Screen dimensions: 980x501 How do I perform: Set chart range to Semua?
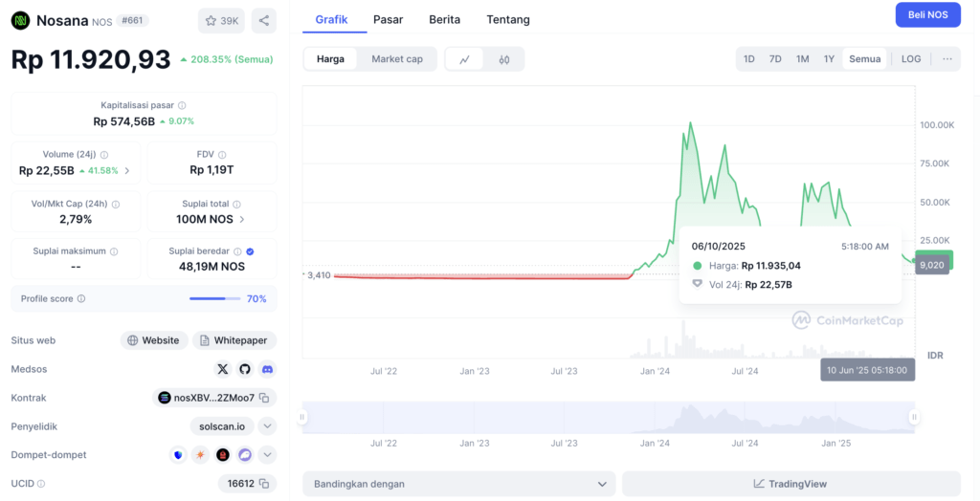click(864, 58)
